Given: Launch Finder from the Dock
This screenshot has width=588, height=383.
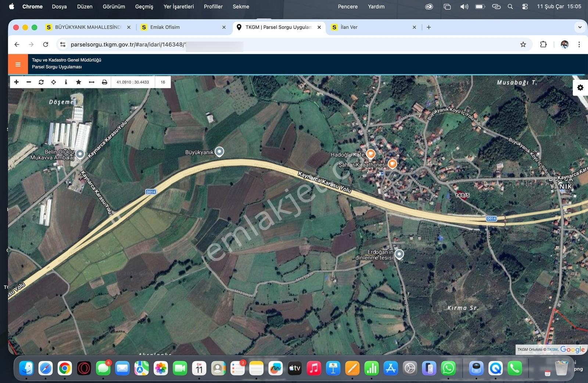Looking at the screenshot, I should 26,368.
